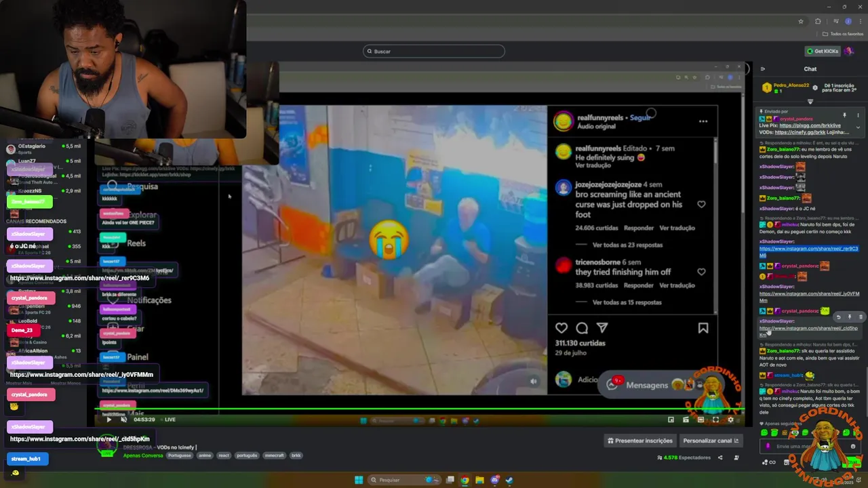The height and width of the screenshot is (488, 868).
Task: Click the Windows taskbar Pesquisar search box
Action: coord(403,480)
